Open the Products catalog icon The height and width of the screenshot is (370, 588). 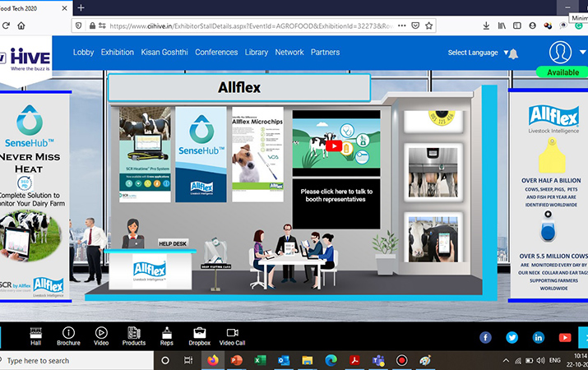(x=134, y=336)
